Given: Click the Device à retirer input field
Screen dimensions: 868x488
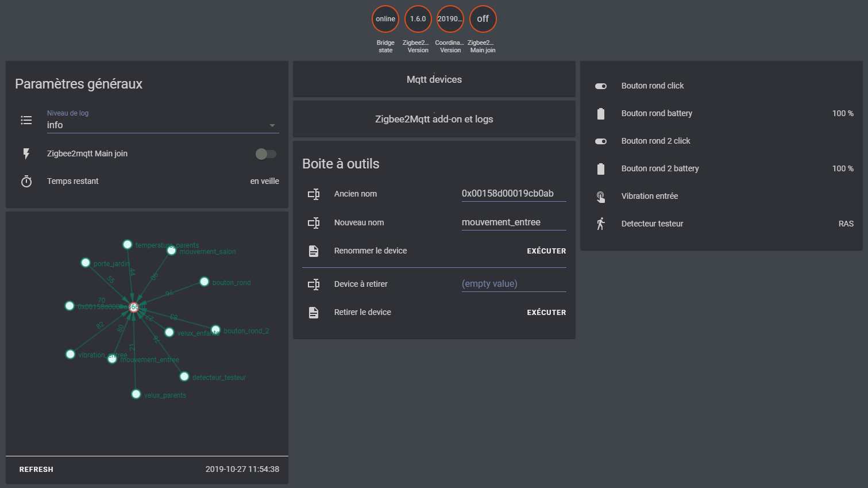Looking at the screenshot, I should click(514, 284).
